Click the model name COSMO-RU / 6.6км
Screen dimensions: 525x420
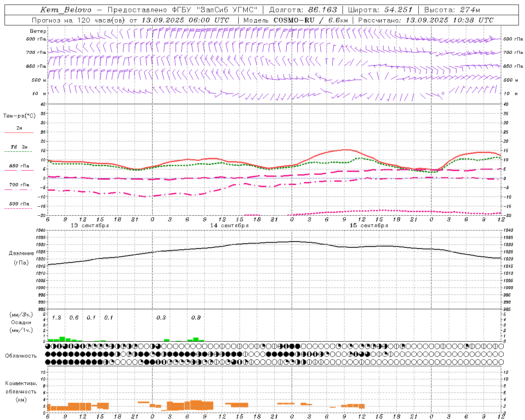pos(310,20)
